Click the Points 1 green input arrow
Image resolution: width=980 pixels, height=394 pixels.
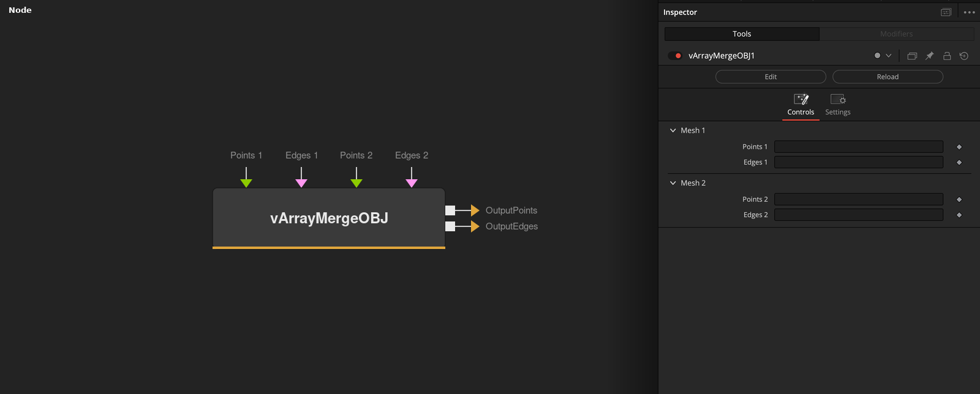tap(246, 183)
